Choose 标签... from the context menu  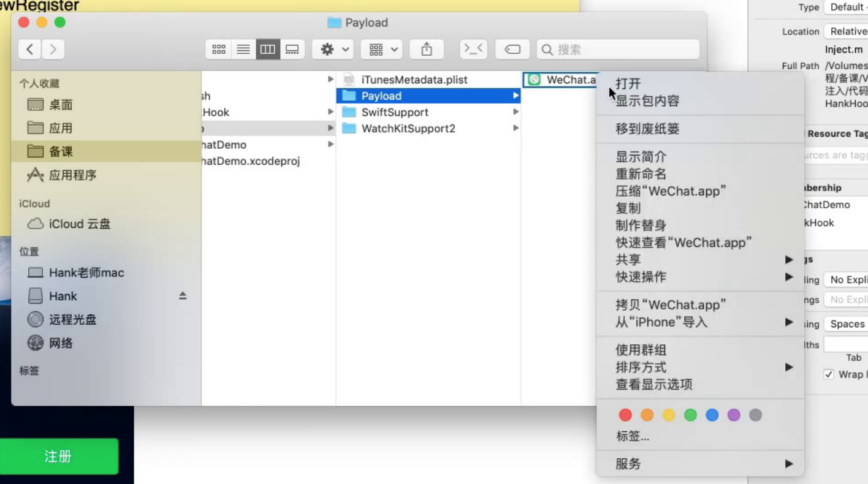(700, 437)
